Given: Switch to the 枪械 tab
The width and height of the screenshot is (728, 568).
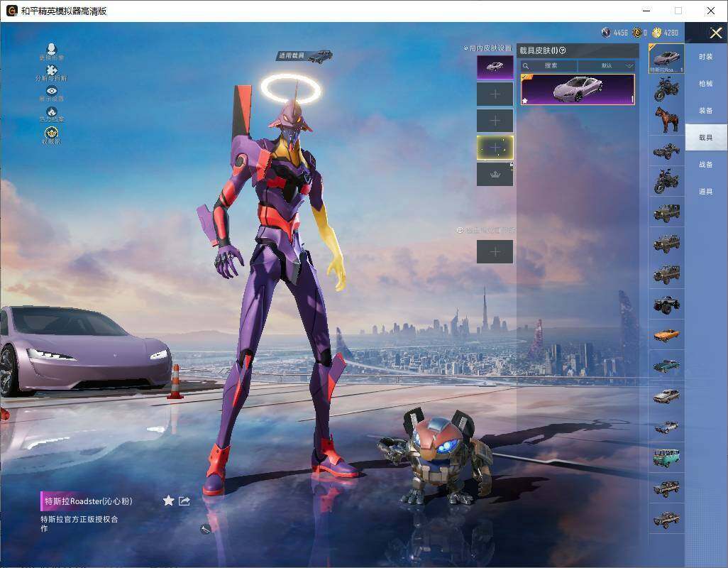Looking at the screenshot, I should (706, 84).
